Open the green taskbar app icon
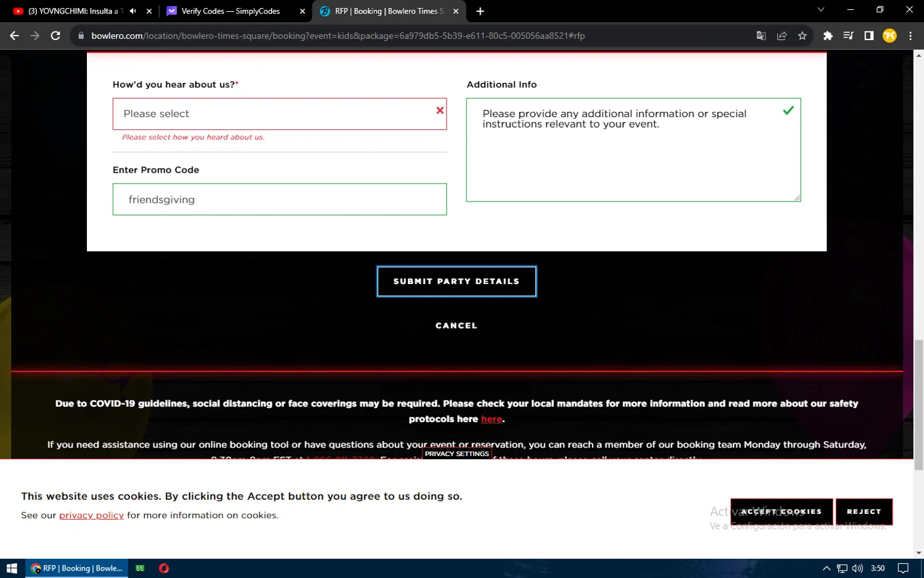Screen dimensions: 924x578 [x=140, y=568]
